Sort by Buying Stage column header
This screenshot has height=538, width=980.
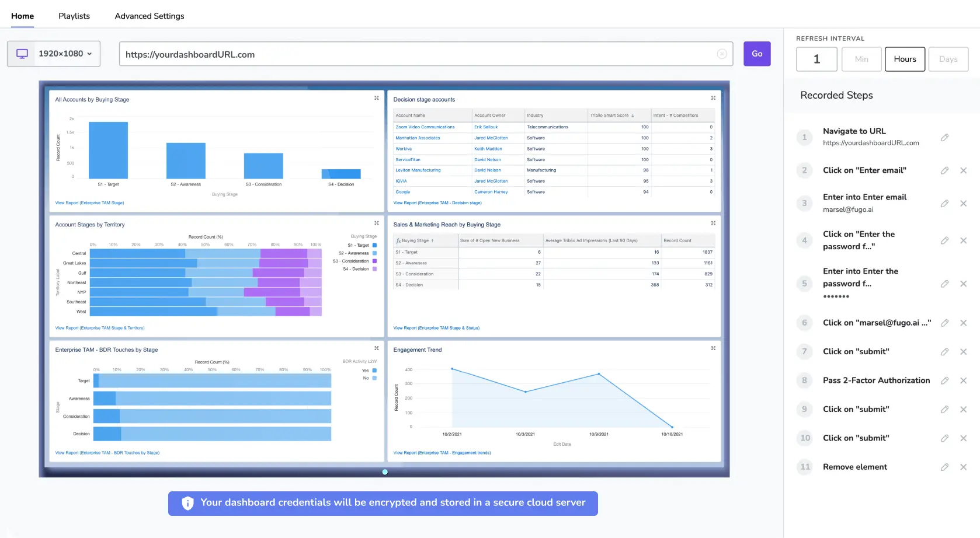coord(426,240)
